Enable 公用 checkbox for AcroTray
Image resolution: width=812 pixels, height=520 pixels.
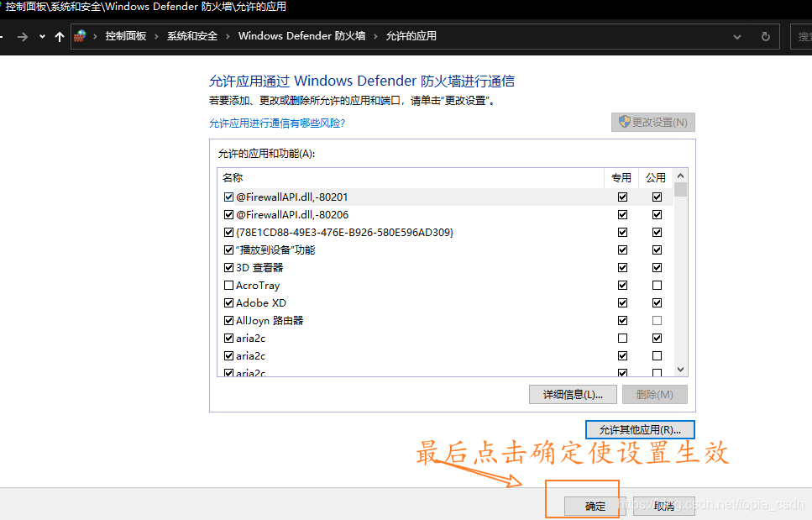tap(657, 285)
